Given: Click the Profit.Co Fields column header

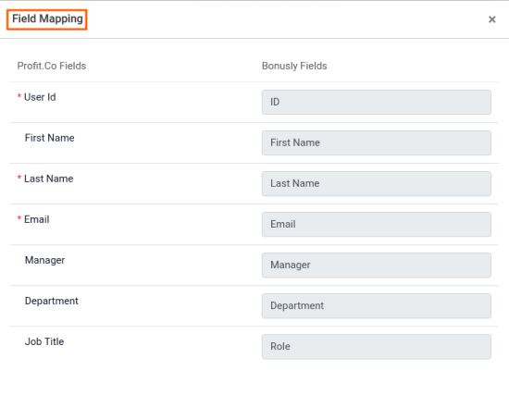Looking at the screenshot, I should pos(52,66).
